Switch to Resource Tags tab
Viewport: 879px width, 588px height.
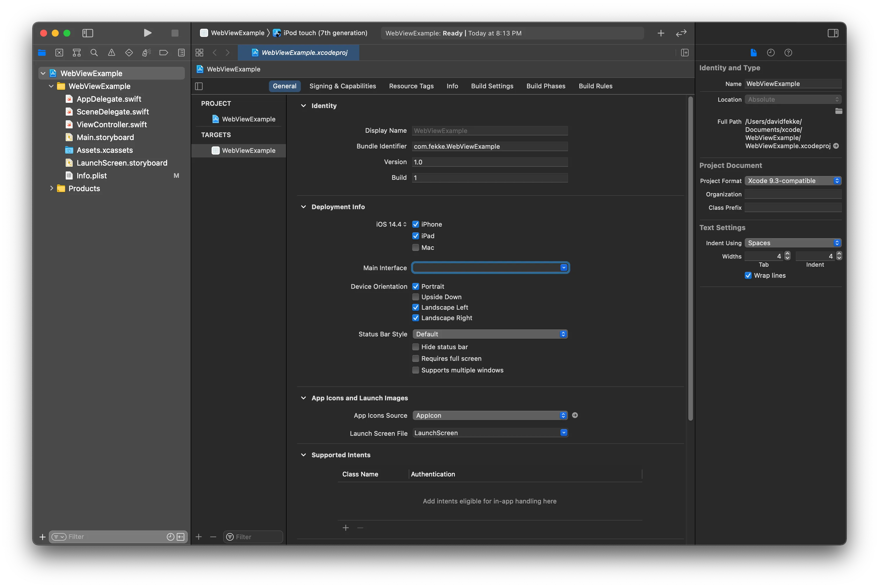411,86
